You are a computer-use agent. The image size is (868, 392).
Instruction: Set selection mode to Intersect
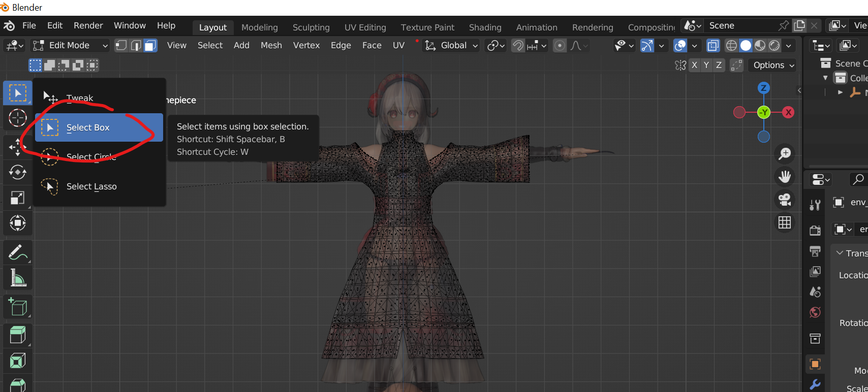point(92,65)
